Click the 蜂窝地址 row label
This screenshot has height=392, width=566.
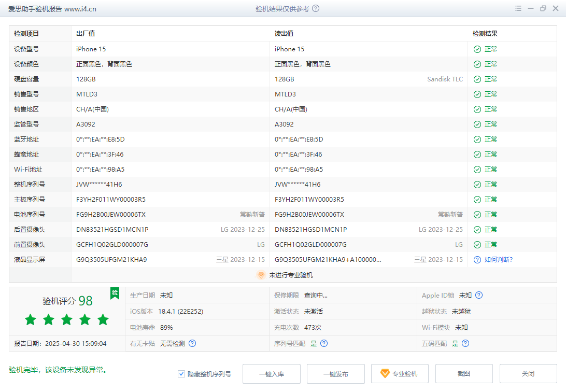[26, 155]
